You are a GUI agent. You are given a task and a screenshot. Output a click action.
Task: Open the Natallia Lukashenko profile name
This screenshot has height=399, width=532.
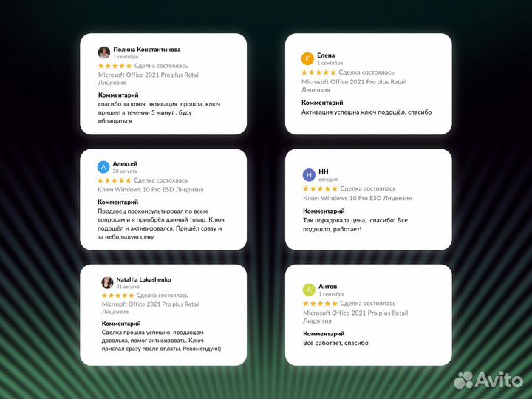point(143,279)
